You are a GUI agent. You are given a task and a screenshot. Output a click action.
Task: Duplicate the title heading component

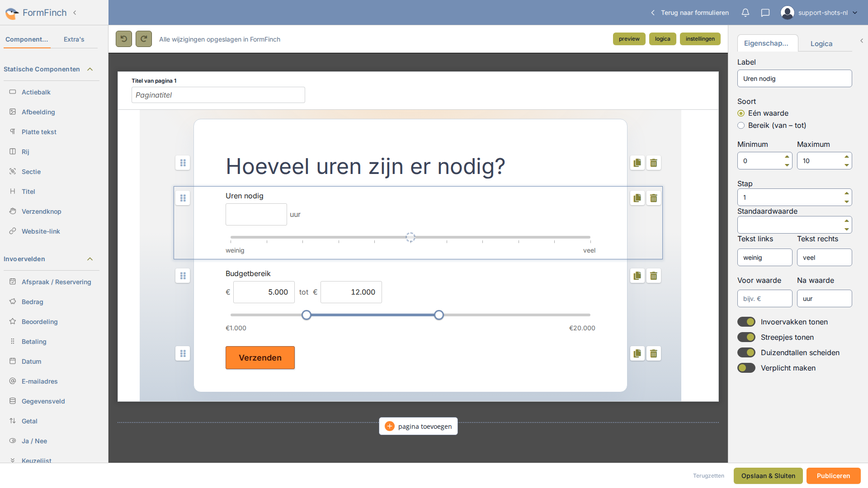click(x=637, y=163)
